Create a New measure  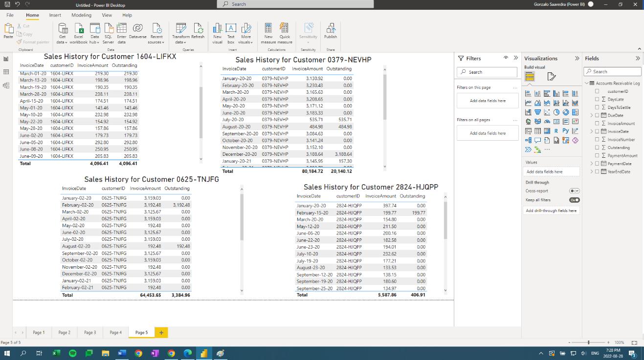click(x=268, y=33)
